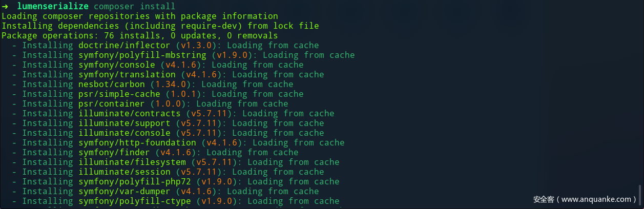
Task: Click the psr/simple-cache package name
Action: click(x=119, y=94)
